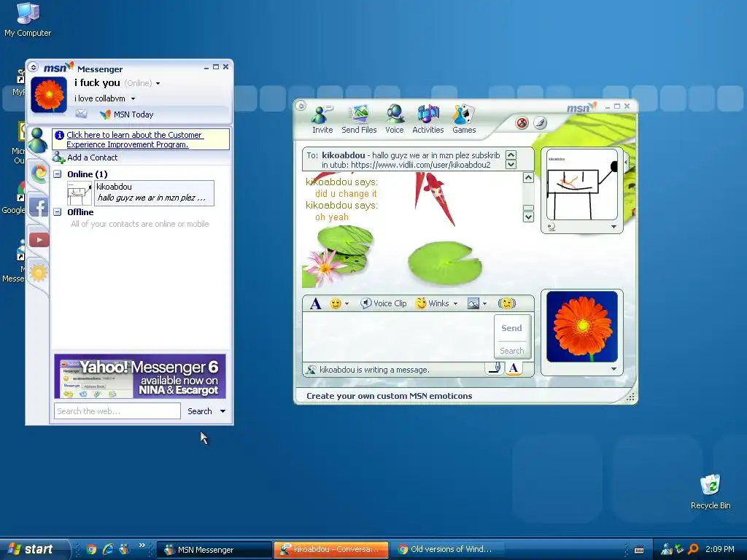Click the webcam icon under kikoabdou's picture

pyautogui.click(x=551, y=227)
